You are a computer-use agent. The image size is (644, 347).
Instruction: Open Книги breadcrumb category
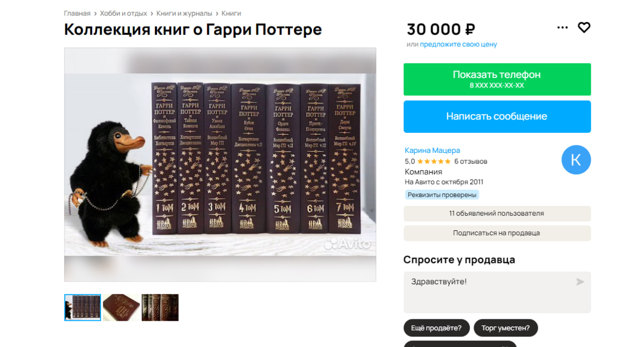[231, 13]
